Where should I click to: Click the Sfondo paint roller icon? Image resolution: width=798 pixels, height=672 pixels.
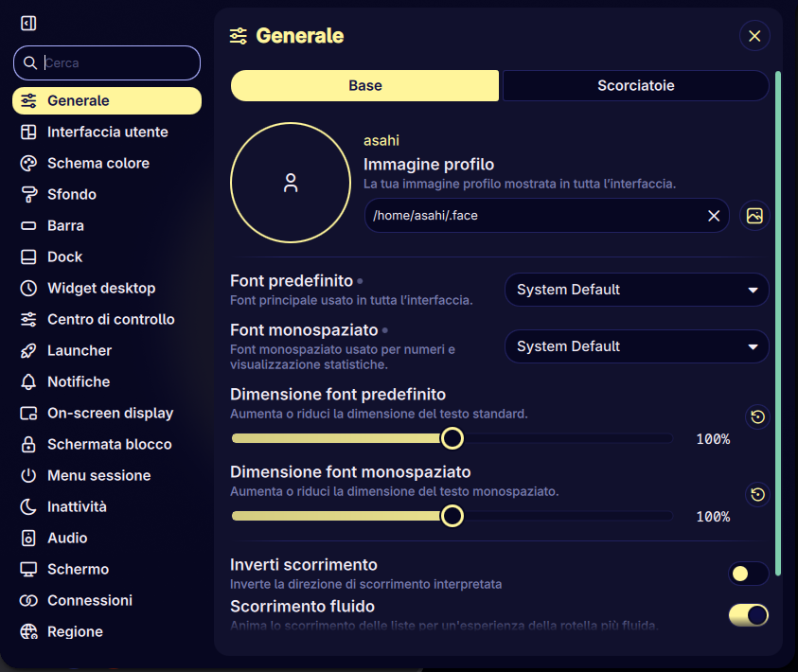(x=28, y=194)
